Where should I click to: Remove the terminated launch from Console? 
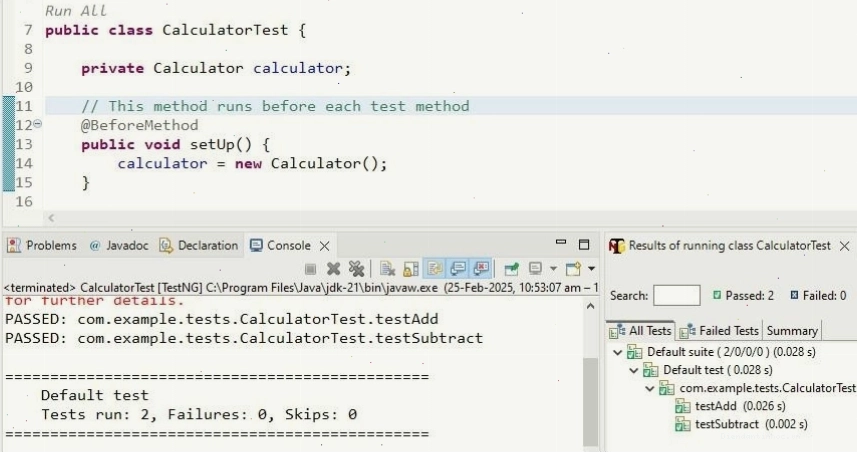[333, 269]
